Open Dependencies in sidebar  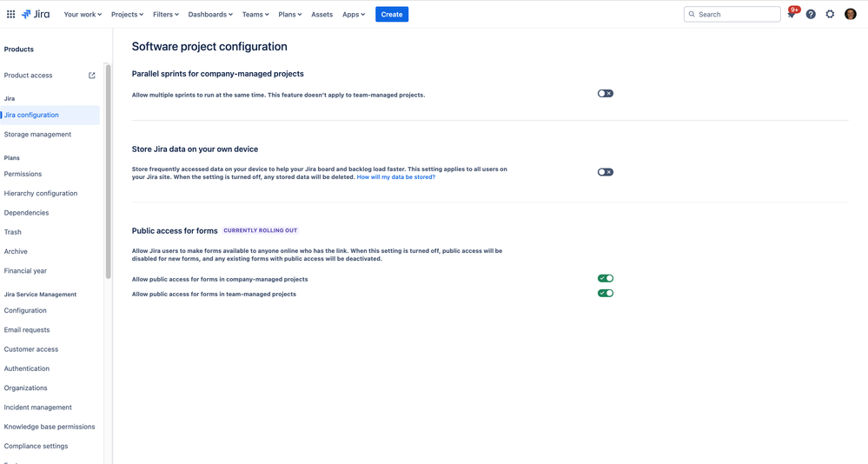click(x=26, y=213)
